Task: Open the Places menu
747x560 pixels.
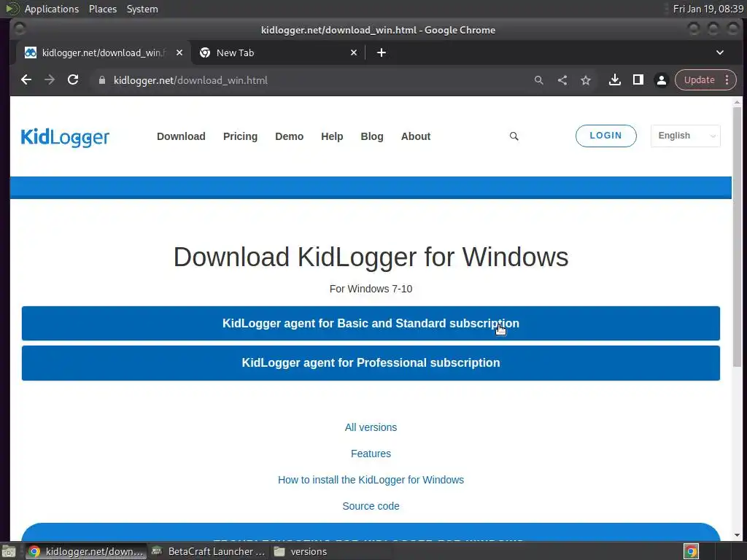Action: (102, 9)
